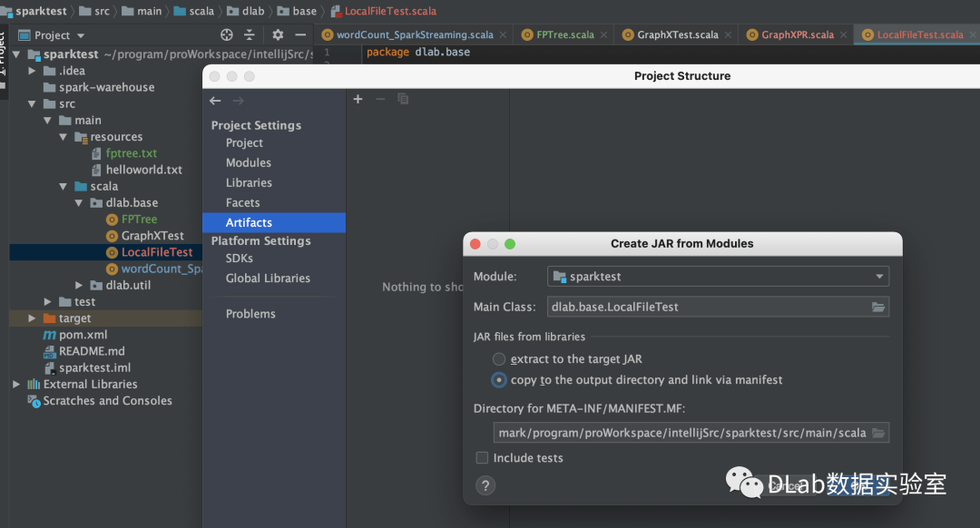The height and width of the screenshot is (528, 980).
Task: Select copy to output directory and link option
Action: [x=499, y=380]
